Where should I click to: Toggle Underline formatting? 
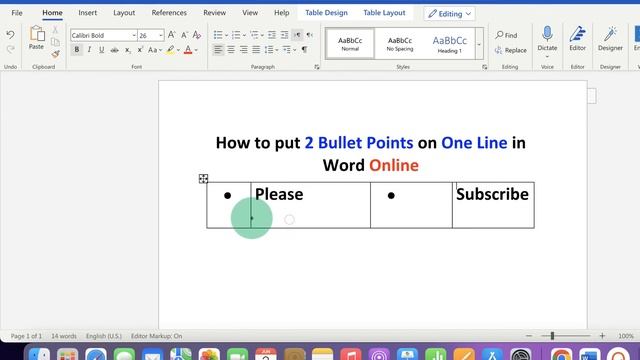pos(101,50)
